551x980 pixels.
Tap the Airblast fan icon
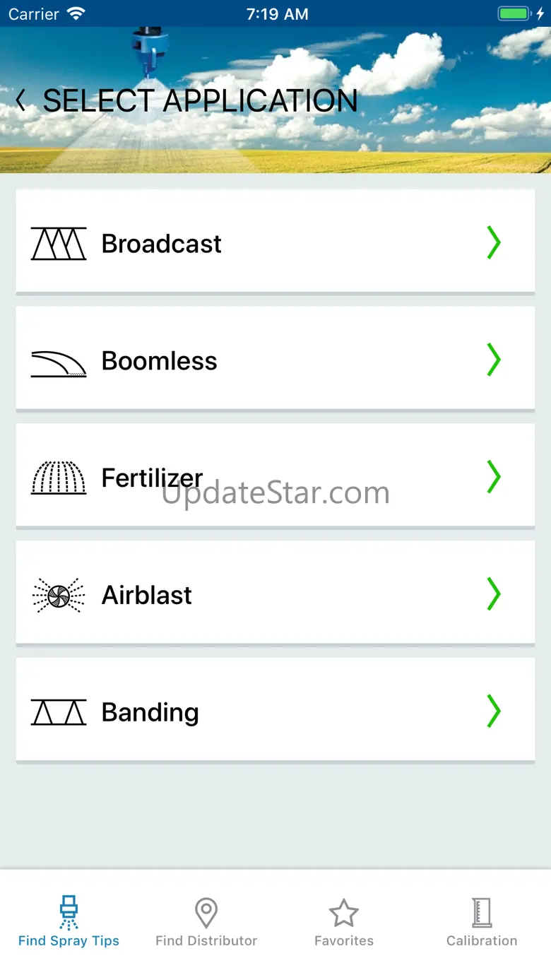(59, 596)
